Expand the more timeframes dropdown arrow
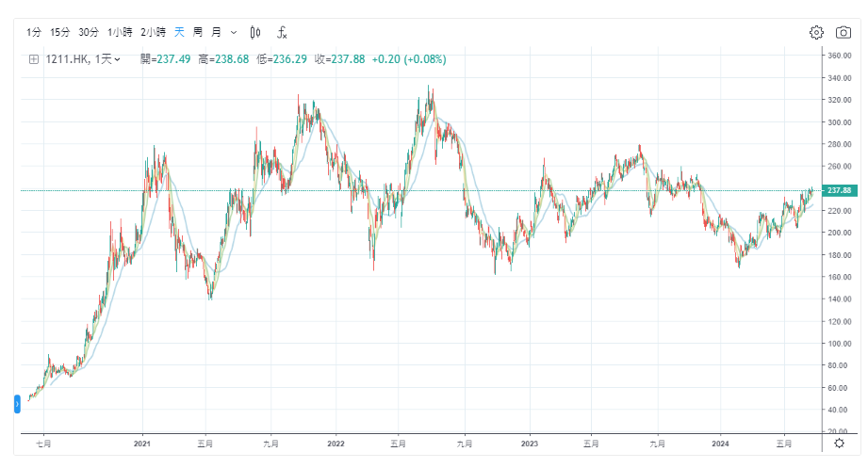Viewport: 868px width, 468px height. 234,32
